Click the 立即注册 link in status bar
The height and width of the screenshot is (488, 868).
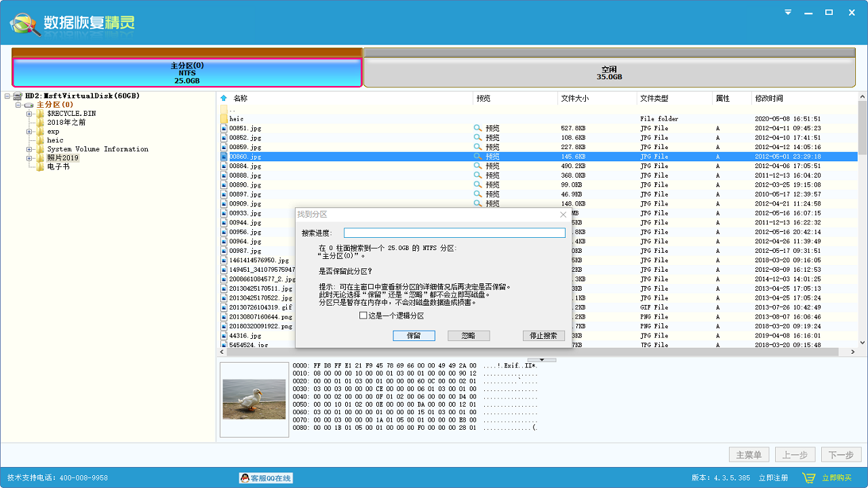pos(773,478)
